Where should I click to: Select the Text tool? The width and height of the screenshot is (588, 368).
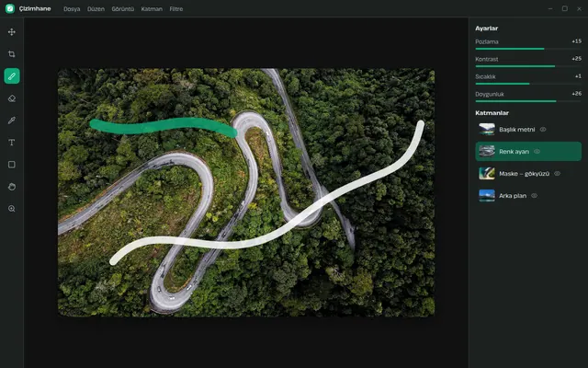pyautogui.click(x=12, y=143)
